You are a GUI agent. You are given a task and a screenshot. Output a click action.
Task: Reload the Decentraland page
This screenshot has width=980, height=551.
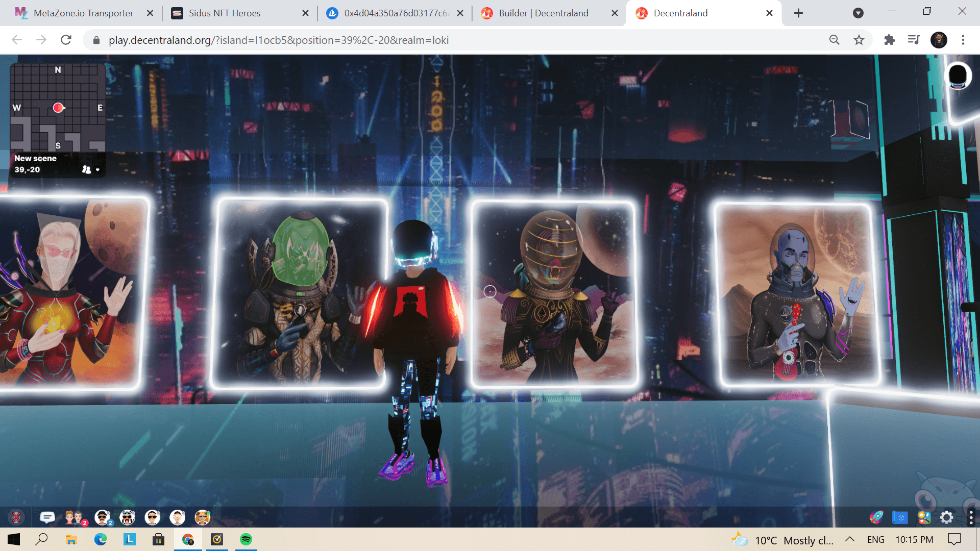[66, 40]
